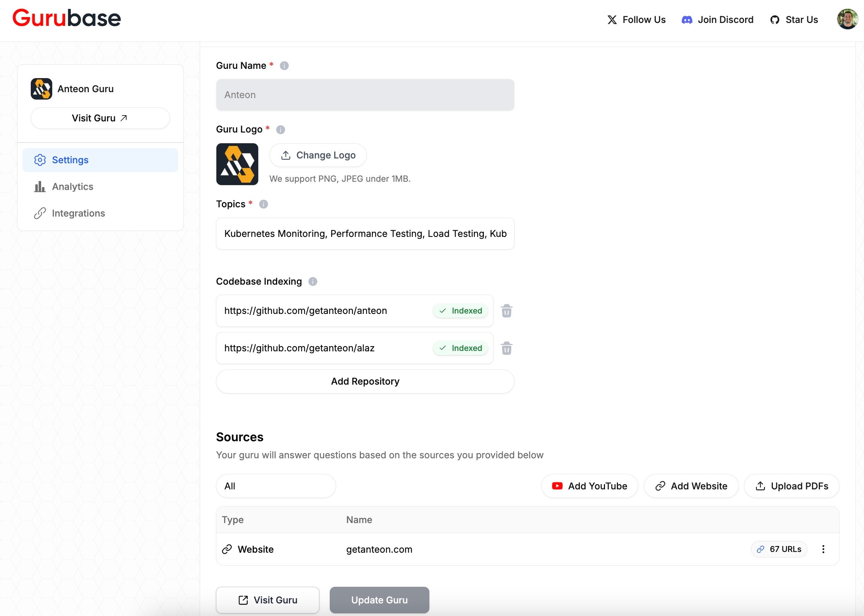
Task: Click the Add Repository button
Action: pos(365,381)
